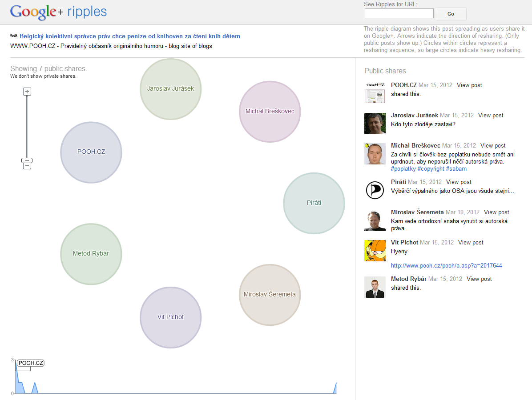
Task: Open Vit Plchot profile name link
Action: click(x=404, y=242)
